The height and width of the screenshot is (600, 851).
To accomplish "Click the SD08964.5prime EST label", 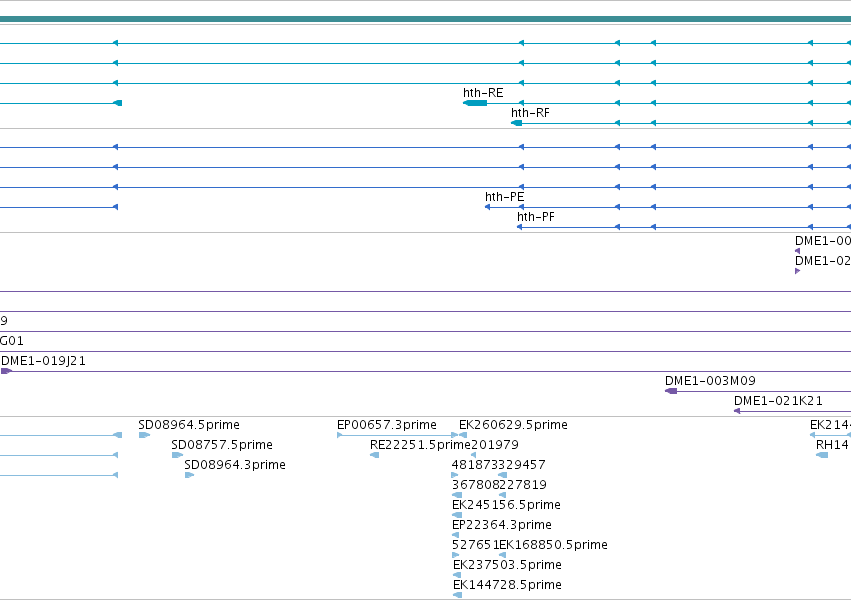I will (x=189, y=425).
